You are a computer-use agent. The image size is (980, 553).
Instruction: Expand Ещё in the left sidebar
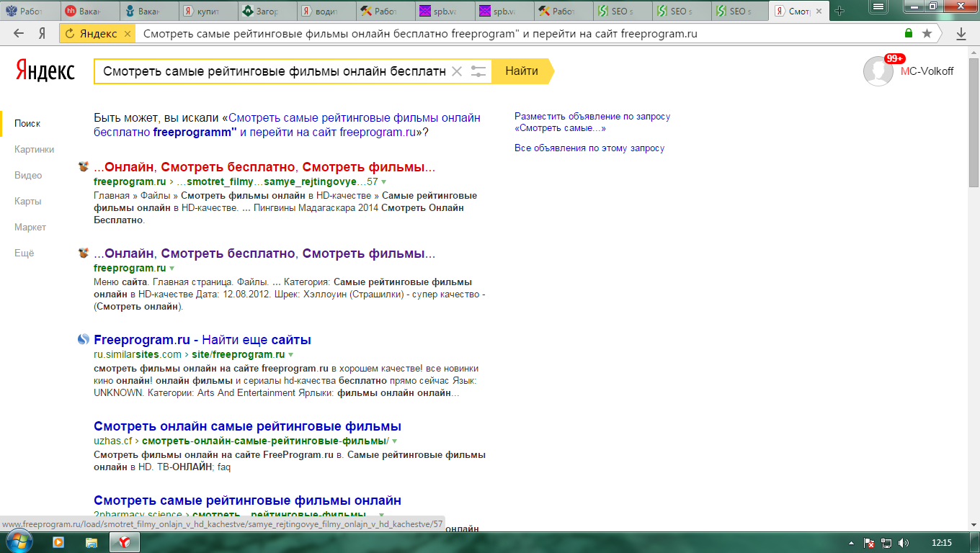[x=24, y=253]
